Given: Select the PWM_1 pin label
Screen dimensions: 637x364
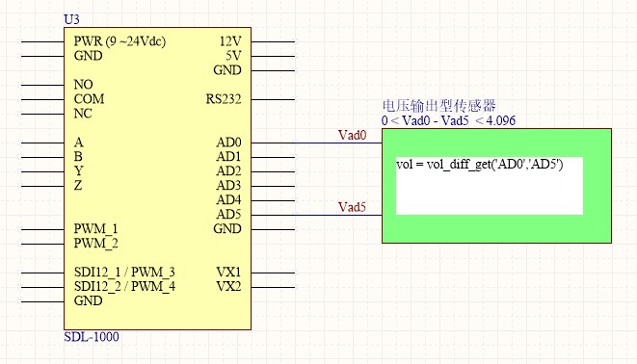Looking at the screenshot, I should coord(95,229).
